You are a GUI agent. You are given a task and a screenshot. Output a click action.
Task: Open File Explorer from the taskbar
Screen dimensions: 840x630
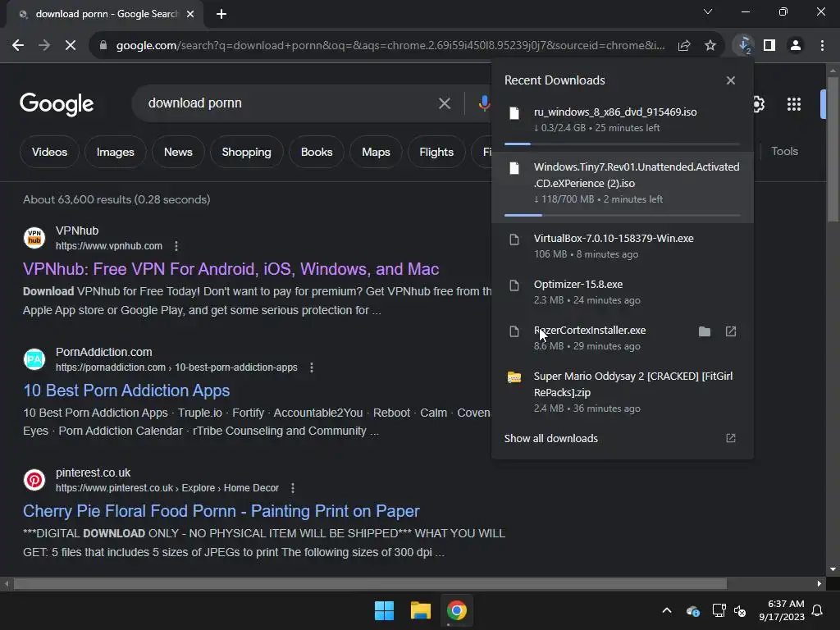click(421, 610)
